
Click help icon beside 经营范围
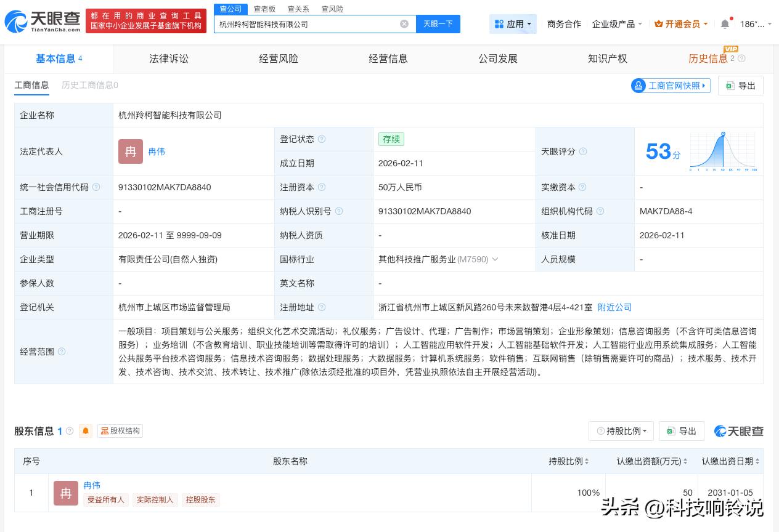point(62,352)
